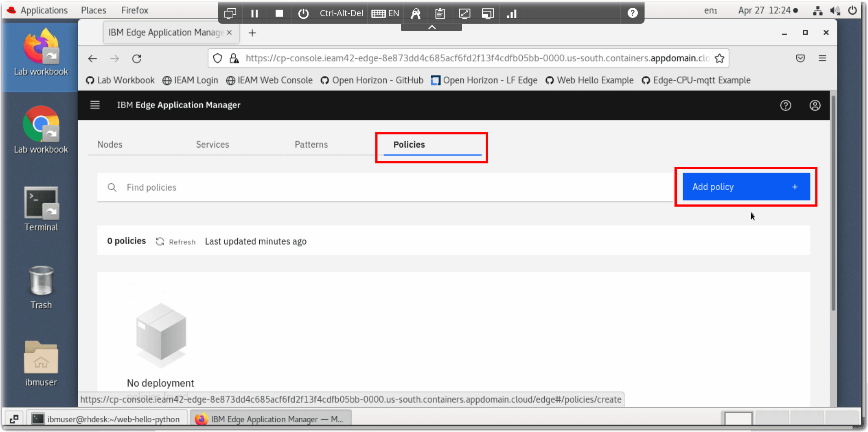Screen dimensions: 868x432
Task: Click the search magnifier icon in Find policies
Action: coord(112,188)
